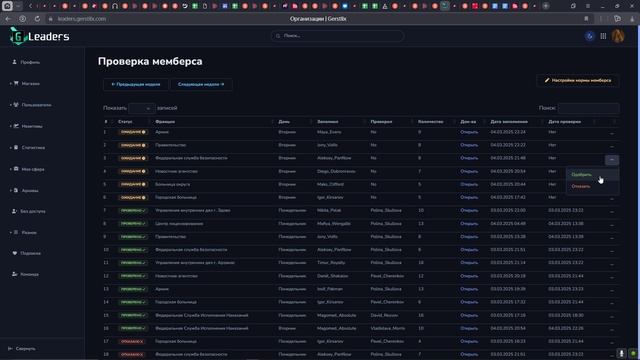Image resolution: width=640 pixels, height=360 pixels.
Task: Open the Показать records count dropdown
Action: [x=142, y=108]
